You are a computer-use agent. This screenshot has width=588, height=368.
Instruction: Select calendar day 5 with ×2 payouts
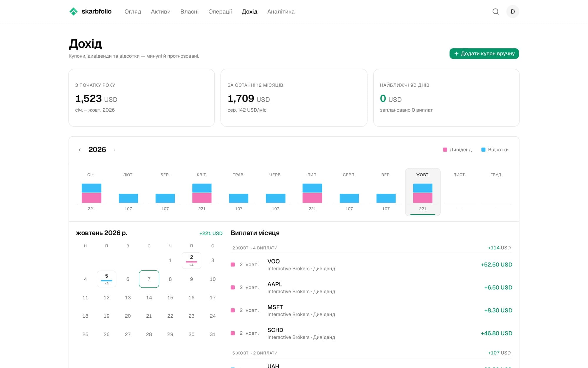click(x=106, y=279)
